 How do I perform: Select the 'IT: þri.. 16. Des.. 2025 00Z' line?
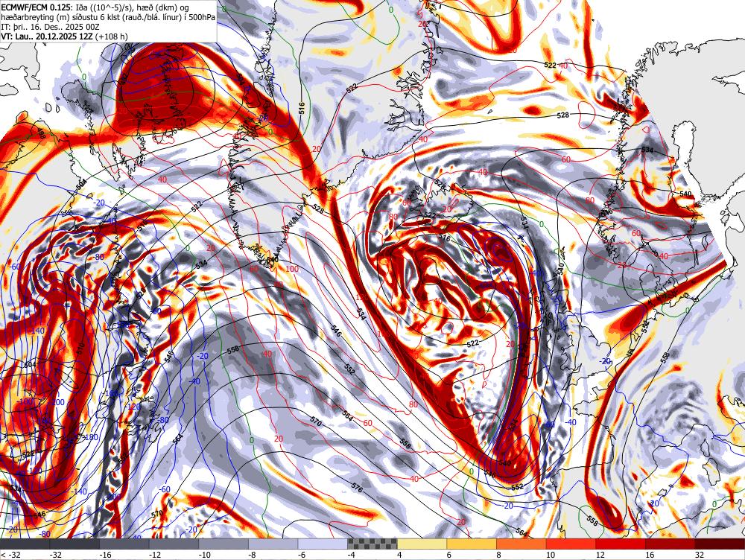51,27
